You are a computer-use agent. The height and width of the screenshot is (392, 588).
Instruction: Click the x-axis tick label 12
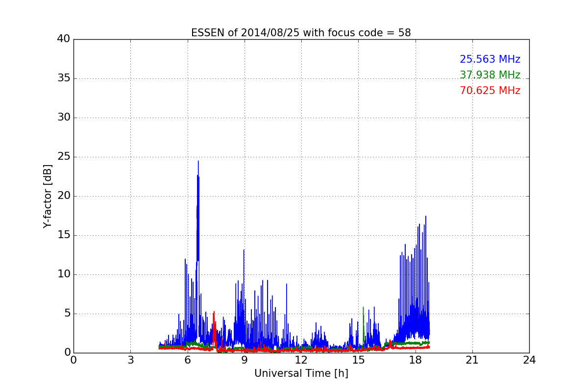[301, 360]
